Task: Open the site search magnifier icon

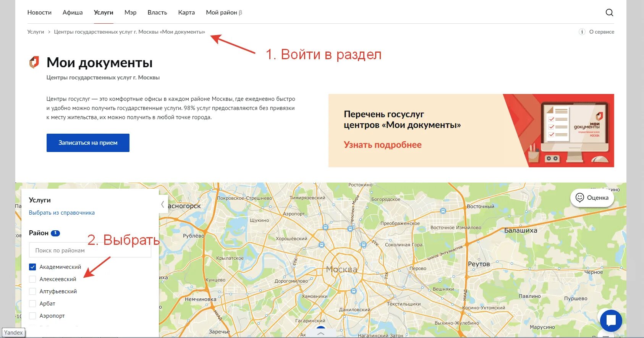Action: point(609,13)
